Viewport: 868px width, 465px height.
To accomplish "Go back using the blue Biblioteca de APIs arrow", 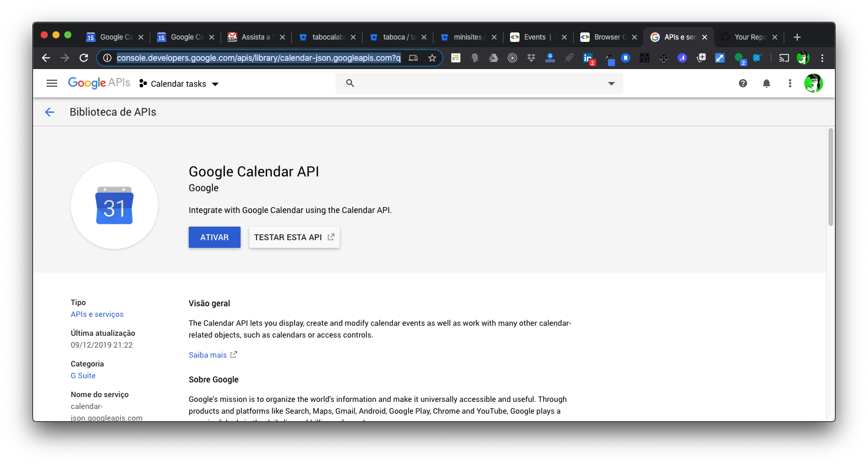I will tap(50, 112).
